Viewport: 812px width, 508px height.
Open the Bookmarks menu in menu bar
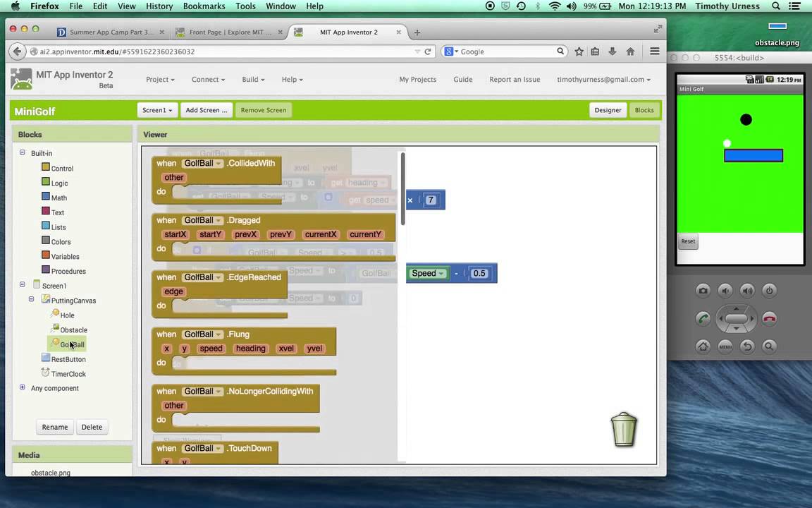[x=204, y=6]
